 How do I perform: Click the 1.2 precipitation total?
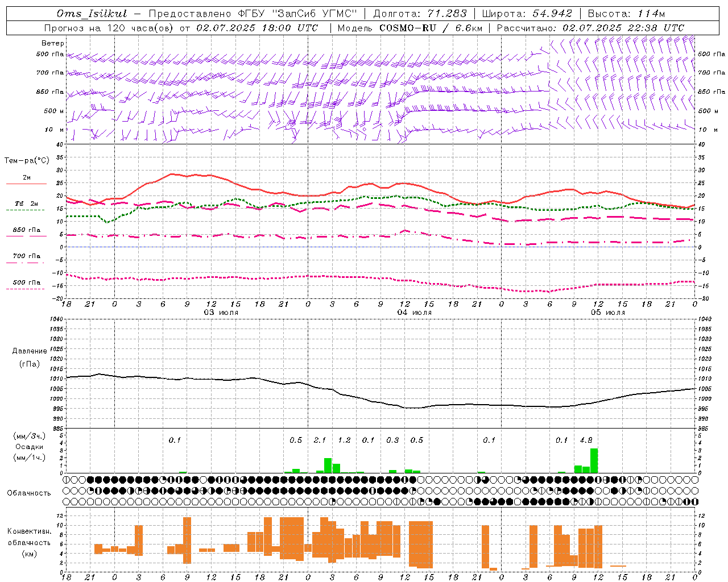[344, 440]
